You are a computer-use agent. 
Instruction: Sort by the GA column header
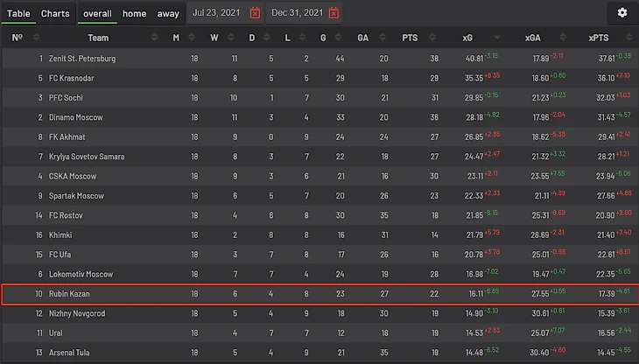click(362, 38)
